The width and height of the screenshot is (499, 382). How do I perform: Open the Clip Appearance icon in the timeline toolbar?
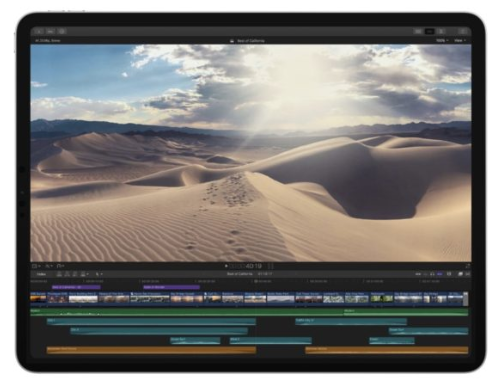click(449, 274)
